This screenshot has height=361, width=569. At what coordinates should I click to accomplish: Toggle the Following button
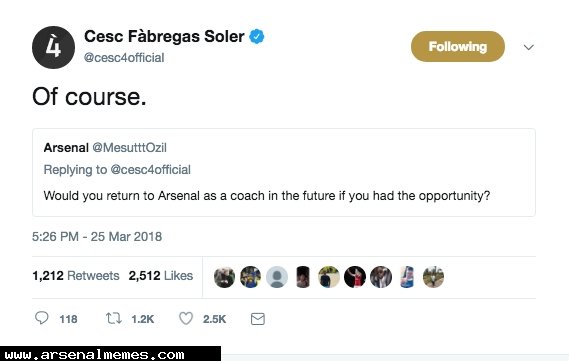point(458,46)
